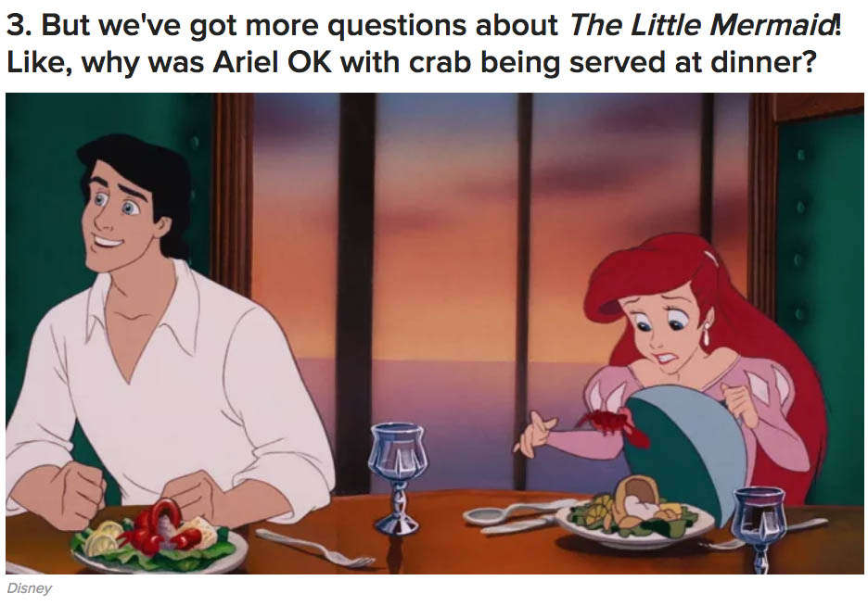Click the italic 'The Little Mermaid' title text
The height and width of the screenshot is (606, 868).
tap(702, 25)
